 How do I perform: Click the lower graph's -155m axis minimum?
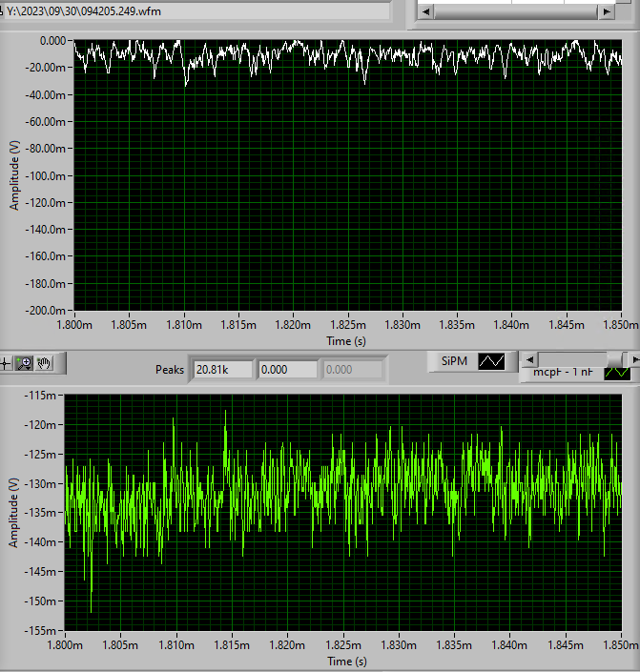pyautogui.click(x=43, y=631)
